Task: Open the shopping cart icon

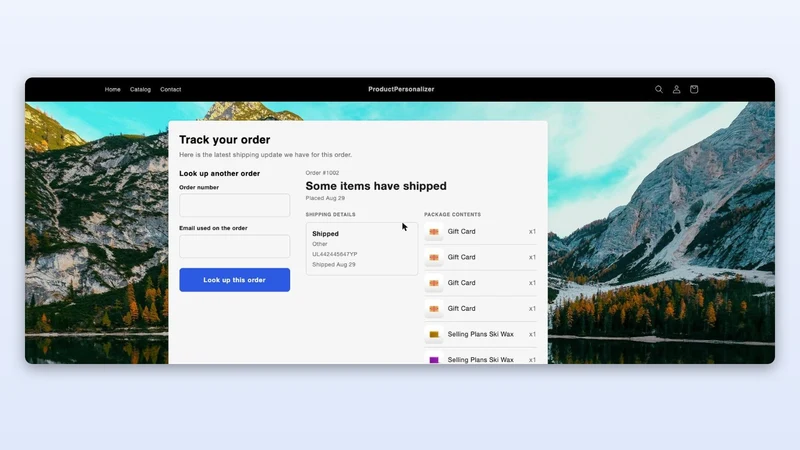Action: [x=694, y=89]
